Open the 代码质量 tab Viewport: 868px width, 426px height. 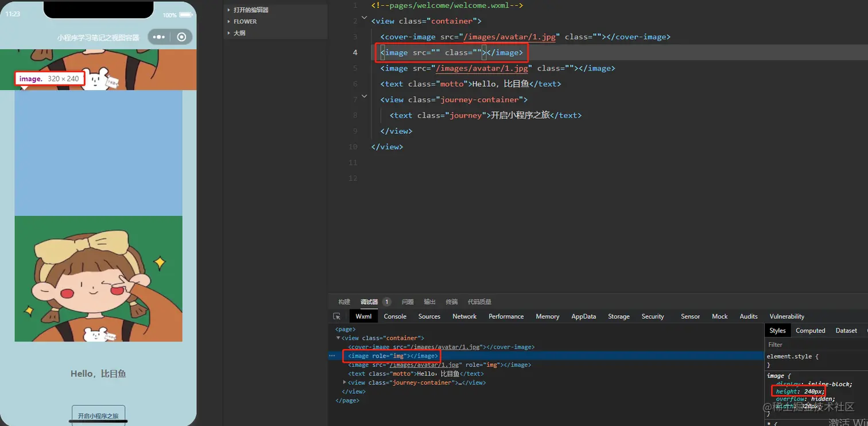pyautogui.click(x=479, y=302)
